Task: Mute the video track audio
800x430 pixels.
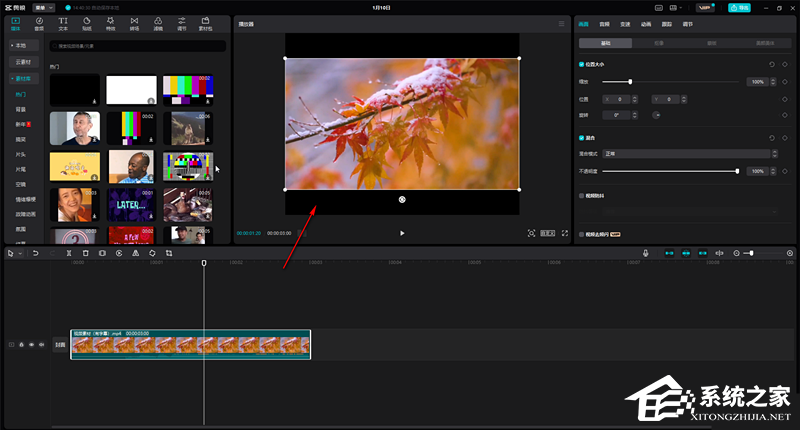Action: point(42,345)
